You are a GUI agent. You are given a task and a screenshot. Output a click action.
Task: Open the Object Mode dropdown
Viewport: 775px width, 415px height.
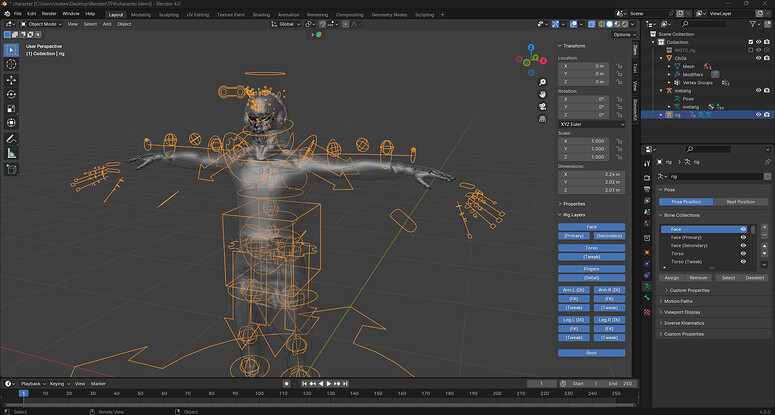[x=41, y=24]
